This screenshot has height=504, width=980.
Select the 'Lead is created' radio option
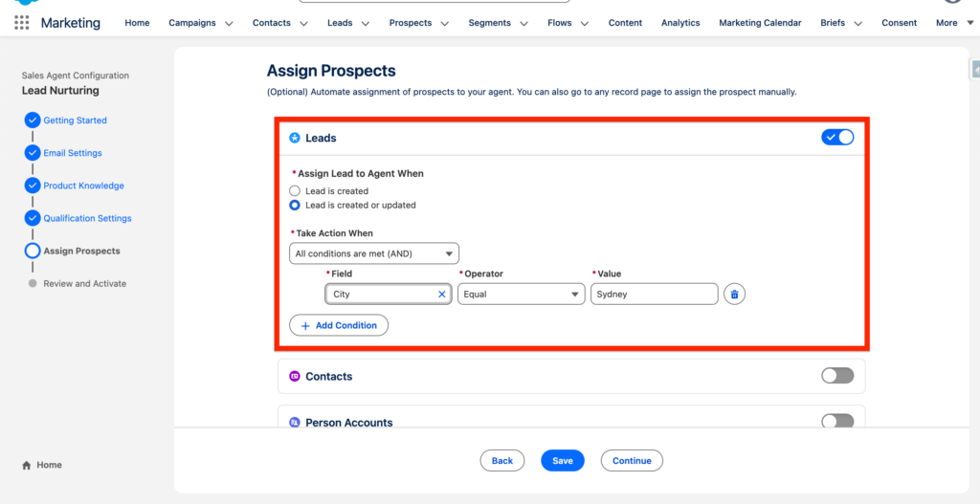(x=295, y=191)
